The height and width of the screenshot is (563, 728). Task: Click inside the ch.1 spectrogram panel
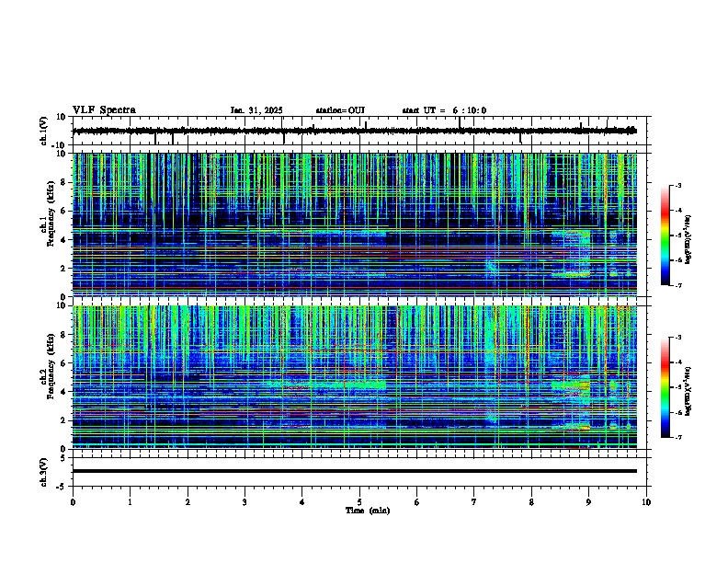[355, 224]
